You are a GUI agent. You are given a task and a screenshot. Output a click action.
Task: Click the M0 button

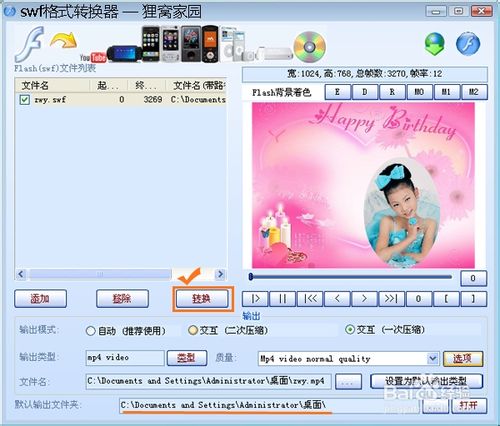click(420, 92)
